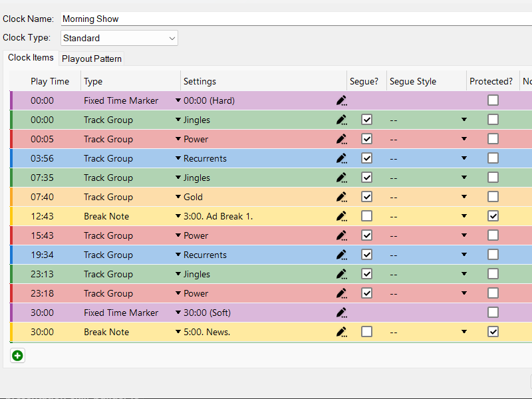Edit settings pencil for 00:00 Fixed Time Marker
Screen dimensions: 532x399
(341, 100)
